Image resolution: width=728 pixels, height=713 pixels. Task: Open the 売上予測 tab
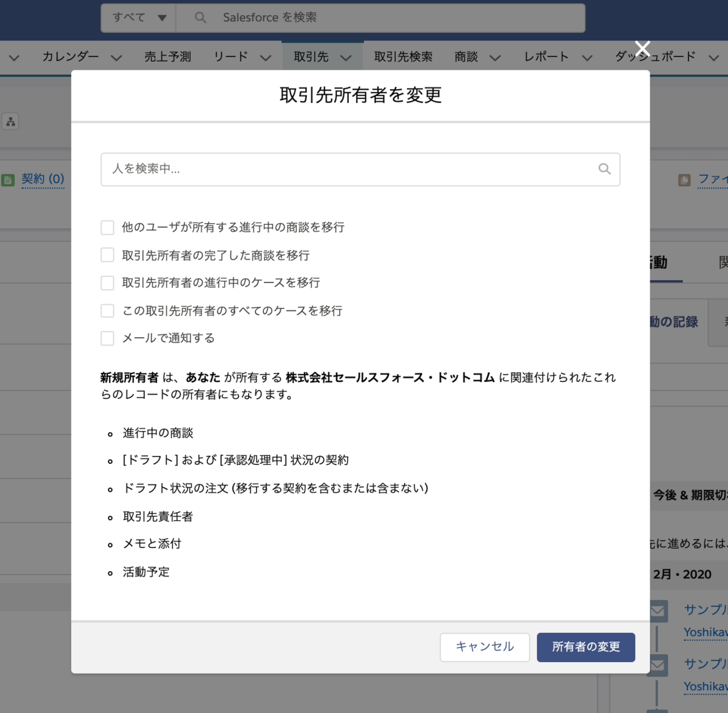point(167,56)
